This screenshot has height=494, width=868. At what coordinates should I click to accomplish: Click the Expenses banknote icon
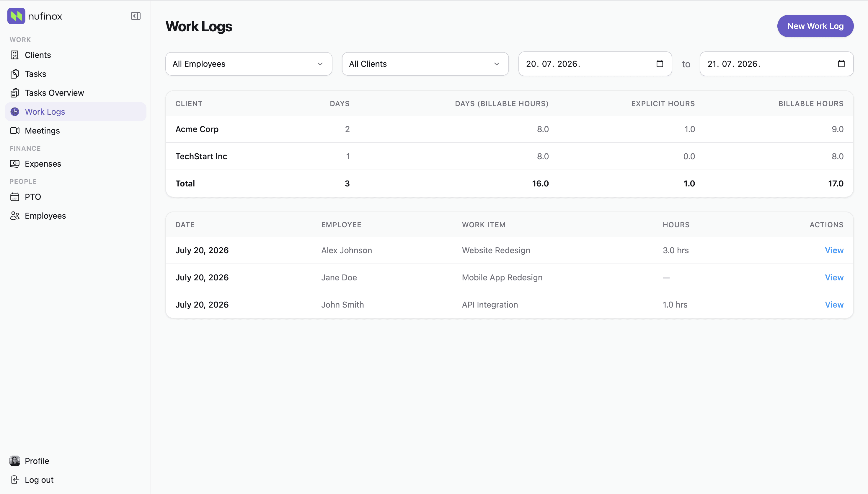click(14, 164)
